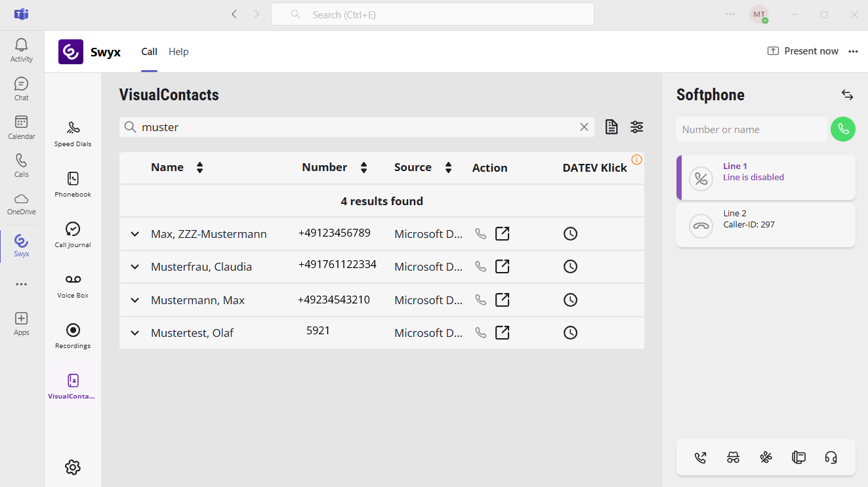The width and height of the screenshot is (868, 487).
Task: Open search filter settings icon
Action: 636,127
